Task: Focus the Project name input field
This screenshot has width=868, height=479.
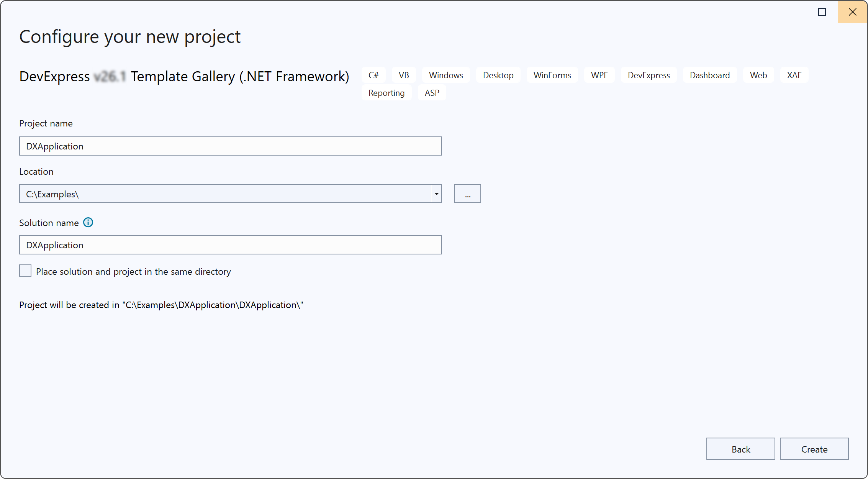Action: click(x=231, y=146)
